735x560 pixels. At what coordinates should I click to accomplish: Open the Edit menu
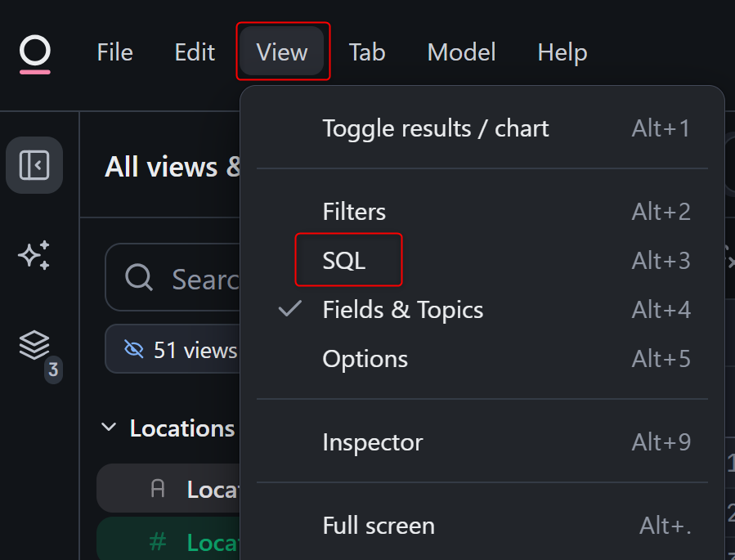click(195, 52)
